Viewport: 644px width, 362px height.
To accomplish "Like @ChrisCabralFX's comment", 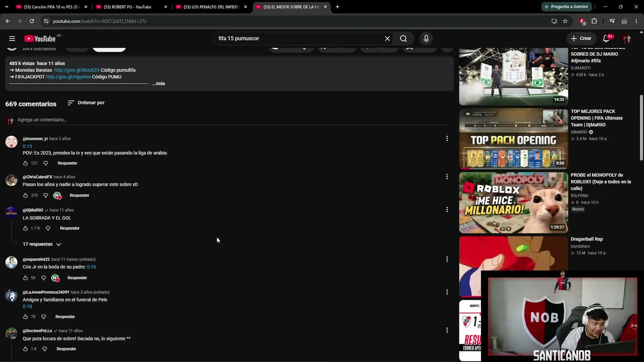I will click(25, 196).
